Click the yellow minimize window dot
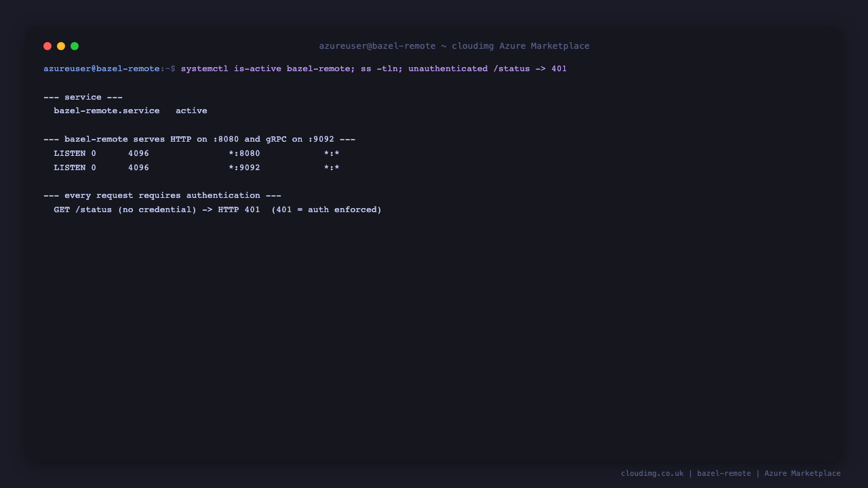 pyautogui.click(x=61, y=46)
